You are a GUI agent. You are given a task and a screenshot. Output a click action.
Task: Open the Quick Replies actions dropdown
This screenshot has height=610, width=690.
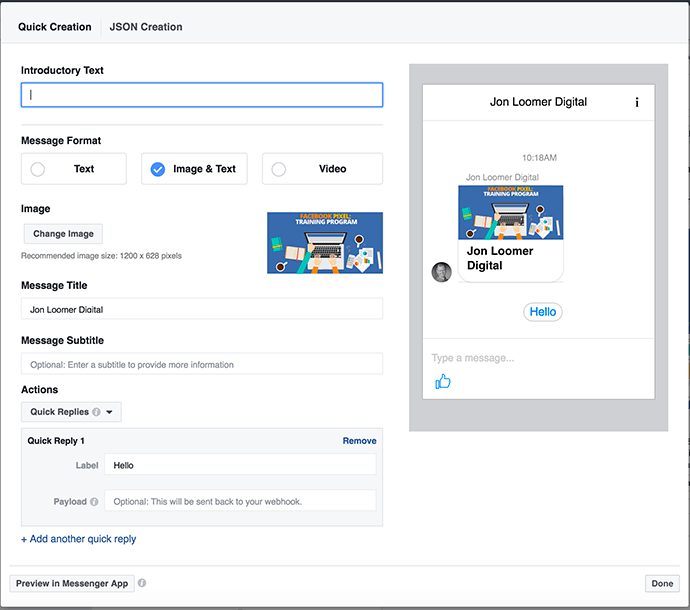coord(71,411)
